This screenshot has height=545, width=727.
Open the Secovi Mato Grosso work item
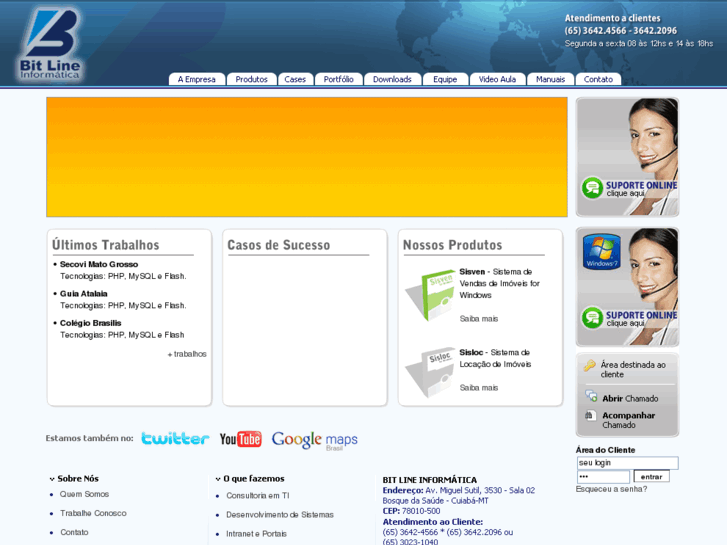point(99,264)
